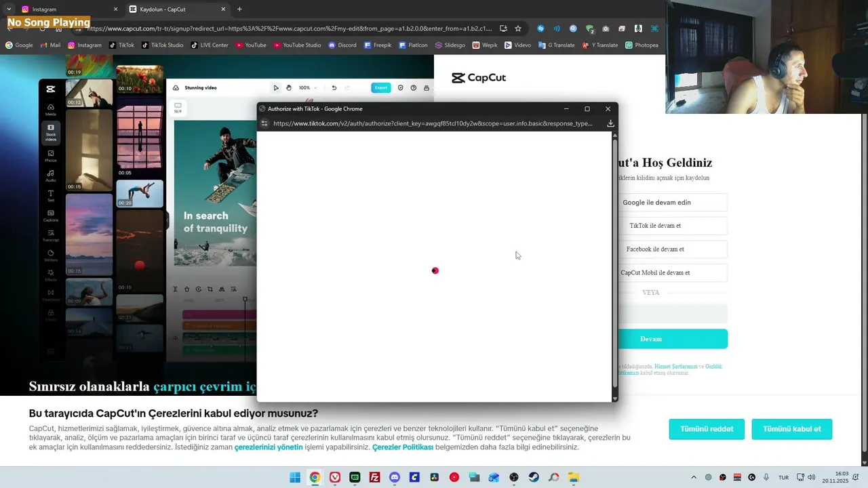The height and width of the screenshot is (488, 868).
Task: Open the Hizmet Şartlarının link
Action: click(x=676, y=366)
